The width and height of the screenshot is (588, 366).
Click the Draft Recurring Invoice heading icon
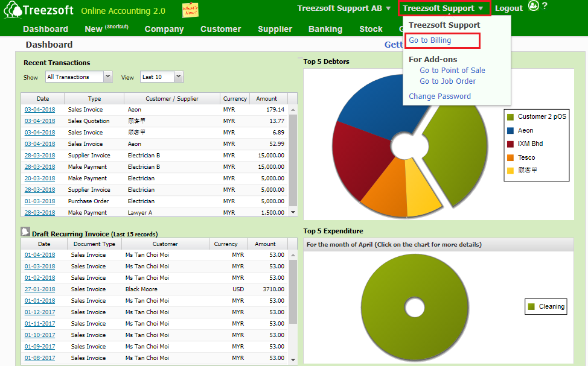25,232
